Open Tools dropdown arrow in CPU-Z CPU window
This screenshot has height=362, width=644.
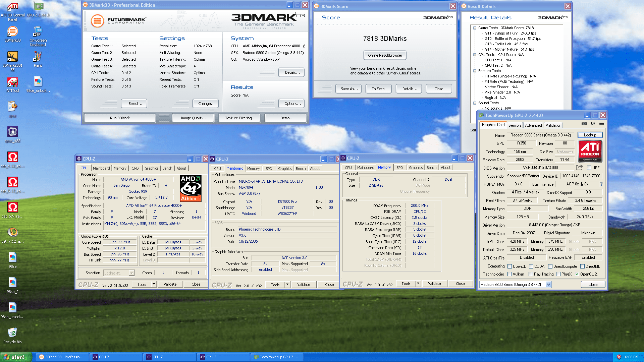(x=154, y=284)
